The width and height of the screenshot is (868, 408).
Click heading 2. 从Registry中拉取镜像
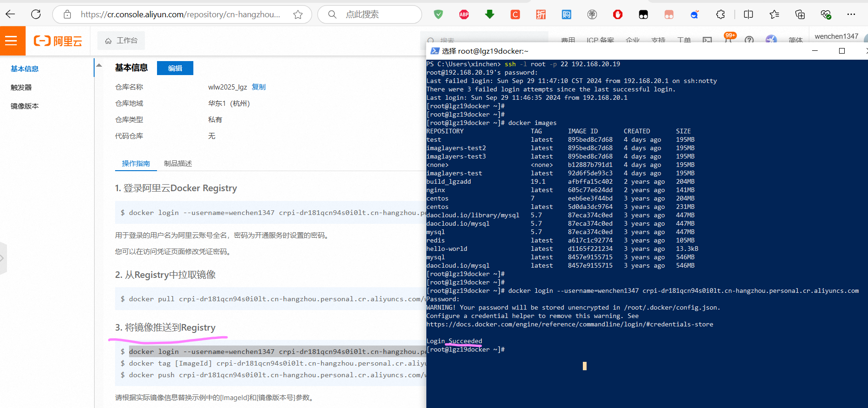click(165, 275)
